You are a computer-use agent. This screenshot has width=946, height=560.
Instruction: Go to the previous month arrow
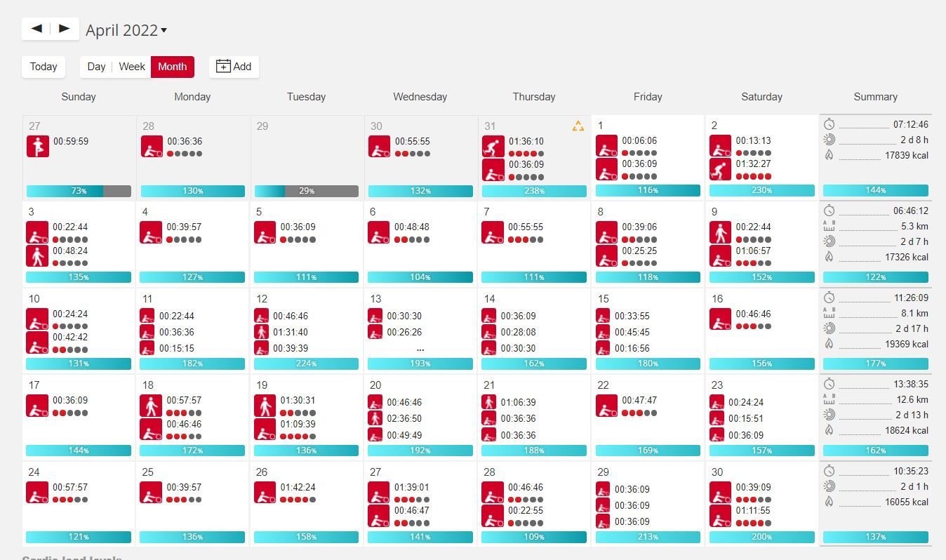pos(36,29)
